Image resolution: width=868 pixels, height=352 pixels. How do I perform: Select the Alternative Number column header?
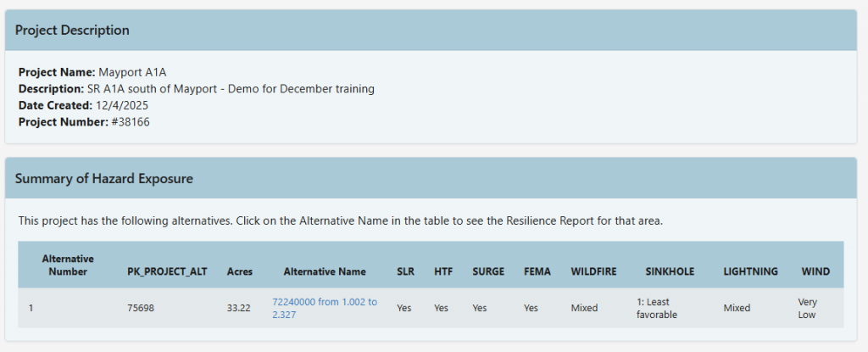68,265
